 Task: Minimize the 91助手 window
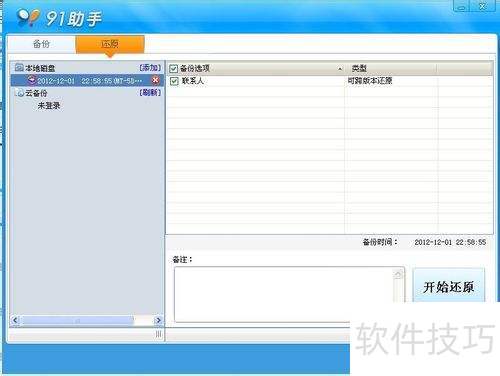pyautogui.click(x=461, y=6)
